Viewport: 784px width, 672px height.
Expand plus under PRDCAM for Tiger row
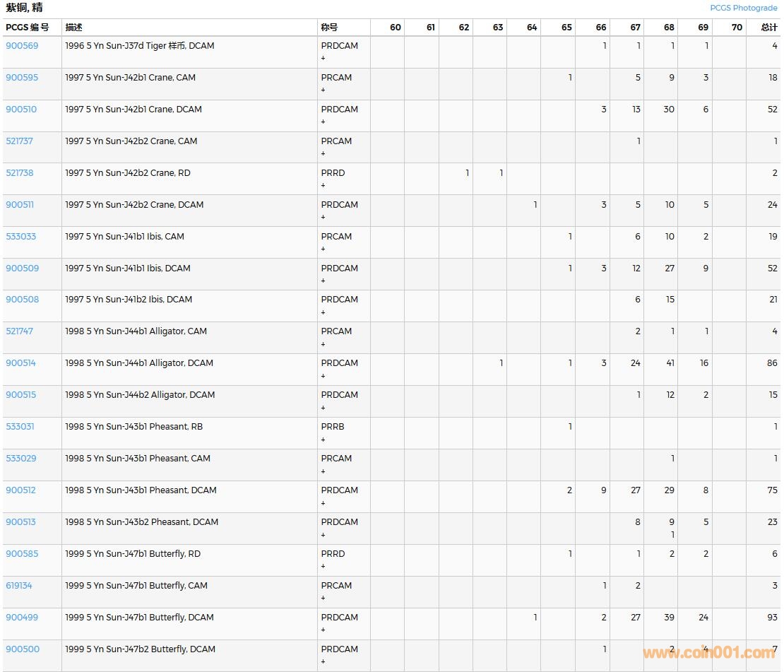(323, 59)
